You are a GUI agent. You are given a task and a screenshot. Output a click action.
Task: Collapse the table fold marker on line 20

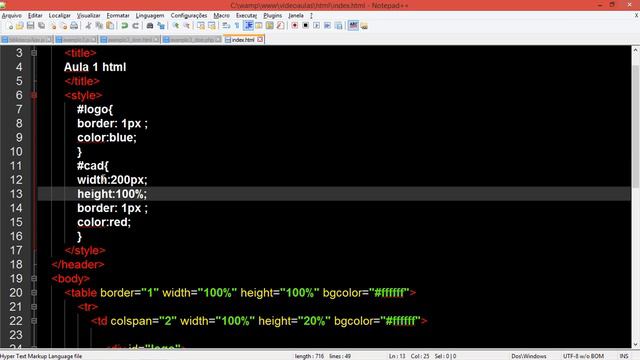34,293
